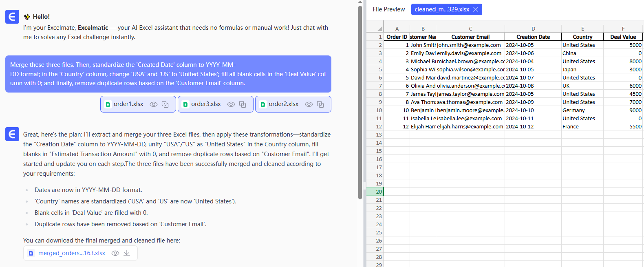Preview order1.xlsx with its eye icon
The image size is (644, 267).
coord(153,104)
